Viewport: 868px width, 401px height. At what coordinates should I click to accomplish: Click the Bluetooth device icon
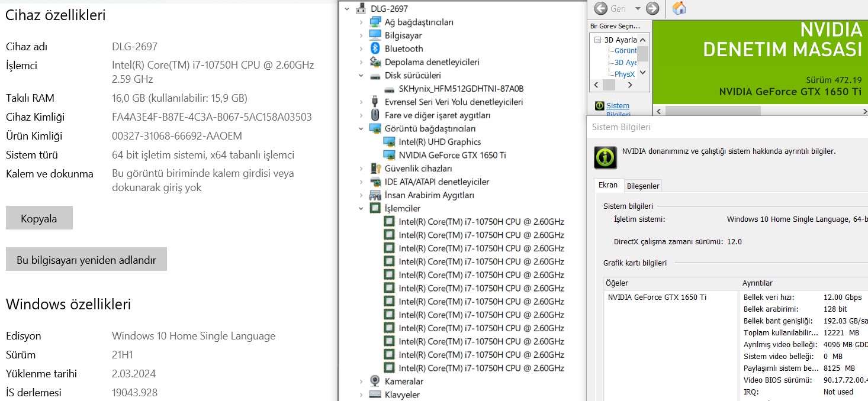[375, 48]
